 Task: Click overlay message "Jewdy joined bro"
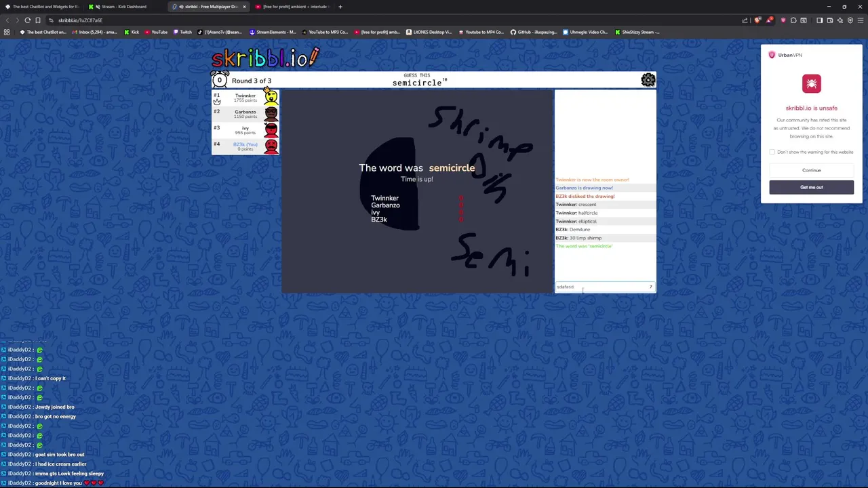[x=55, y=407]
